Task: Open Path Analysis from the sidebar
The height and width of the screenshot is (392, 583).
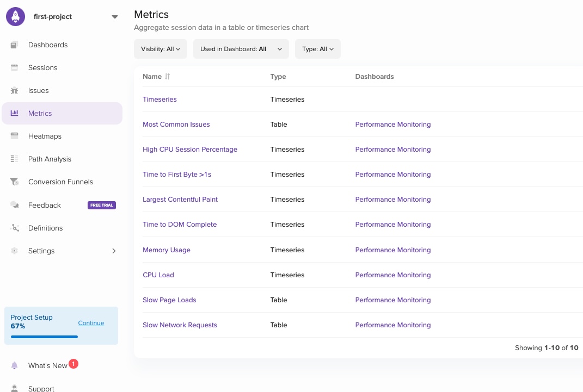Action: [50, 159]
